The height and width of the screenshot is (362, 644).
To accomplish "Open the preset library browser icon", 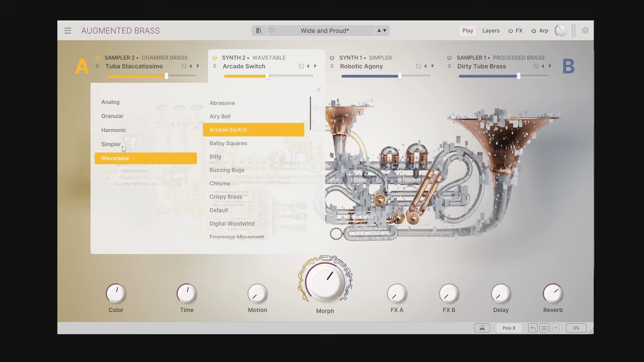I will [258, 31].
